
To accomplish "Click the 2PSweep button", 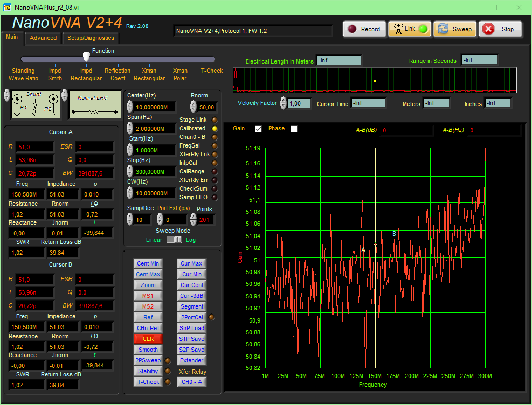I will tap(148, 361).
